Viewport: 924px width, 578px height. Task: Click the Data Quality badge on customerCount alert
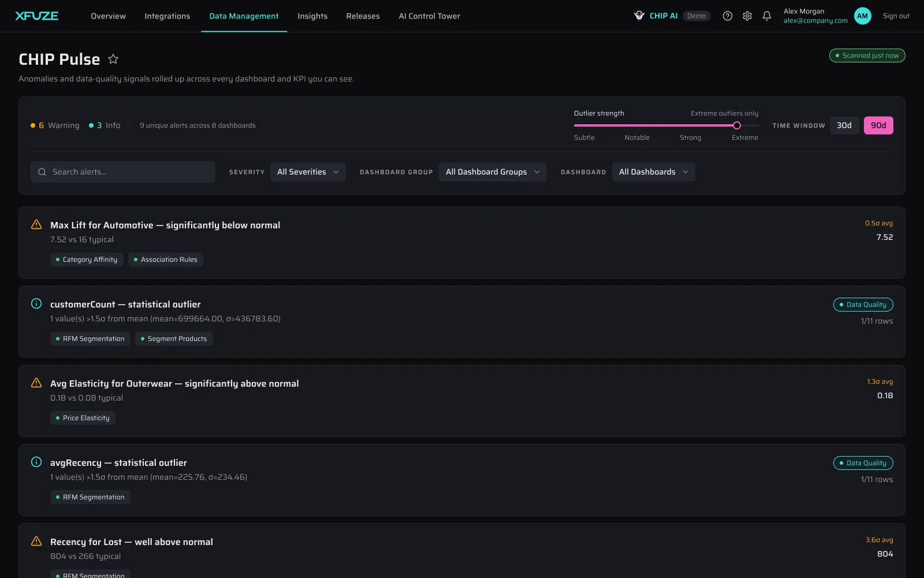click(863, 305)
